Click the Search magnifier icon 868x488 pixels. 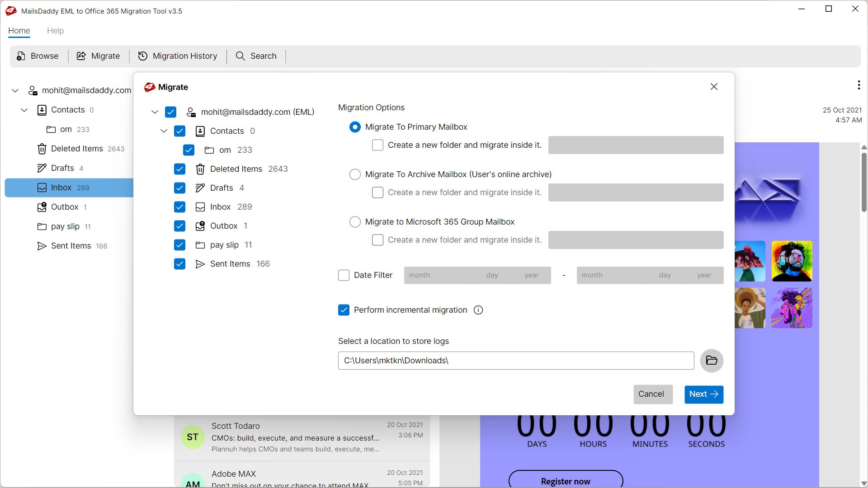(x=241, y=56)
